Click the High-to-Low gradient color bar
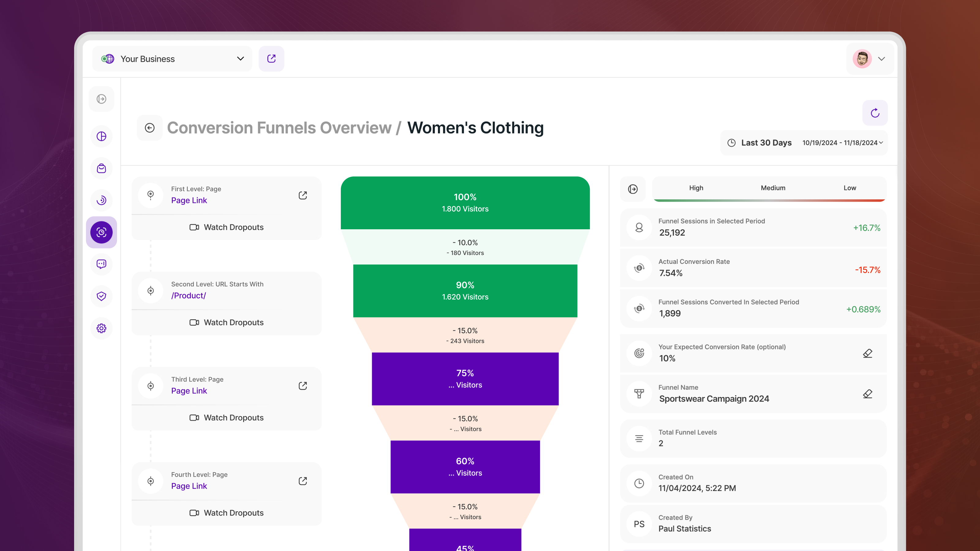The width and height of the screenshot is (980, 551). coord(769,200)
